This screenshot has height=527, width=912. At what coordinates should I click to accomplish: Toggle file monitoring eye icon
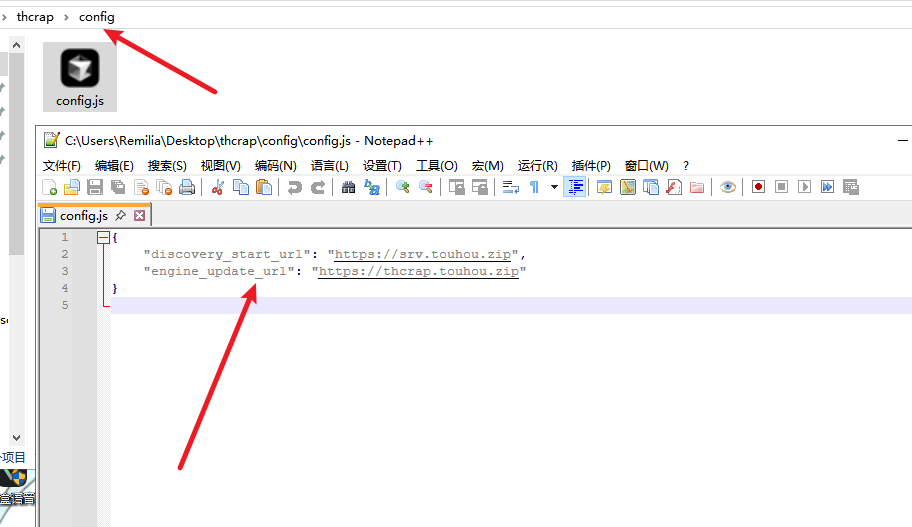pyautogui.click(x=728, y=187)
